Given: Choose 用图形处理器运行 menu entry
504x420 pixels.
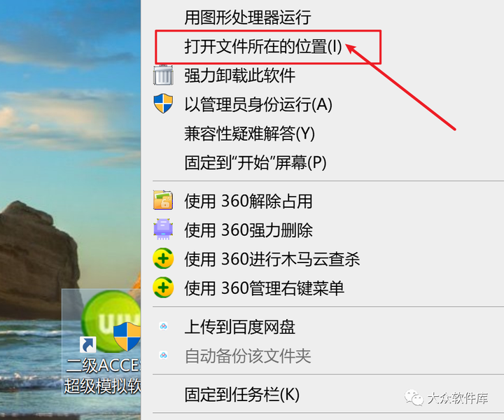Looking at the screenshot, I should point(323,17).
